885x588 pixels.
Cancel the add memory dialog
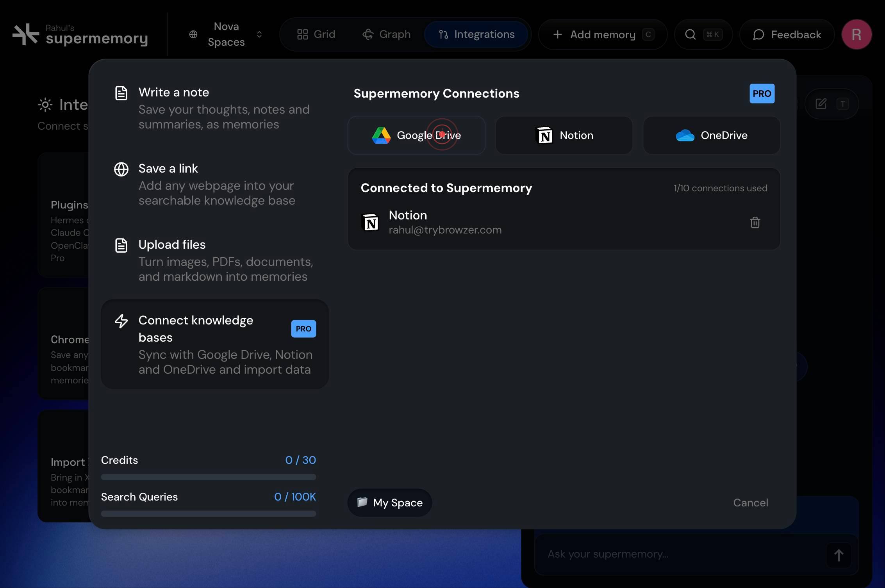click(x=750, y=502)
